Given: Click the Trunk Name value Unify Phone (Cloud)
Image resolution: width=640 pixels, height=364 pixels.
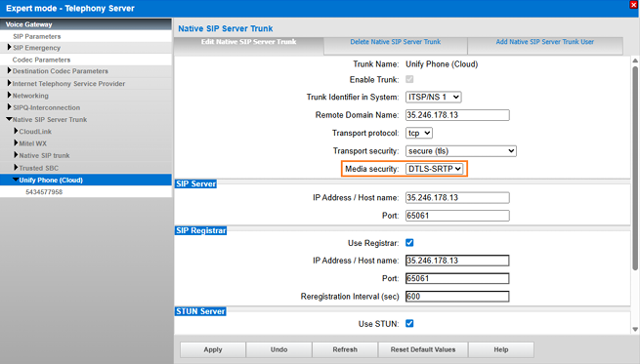Looking at the screenshot, I should (442, 64).
